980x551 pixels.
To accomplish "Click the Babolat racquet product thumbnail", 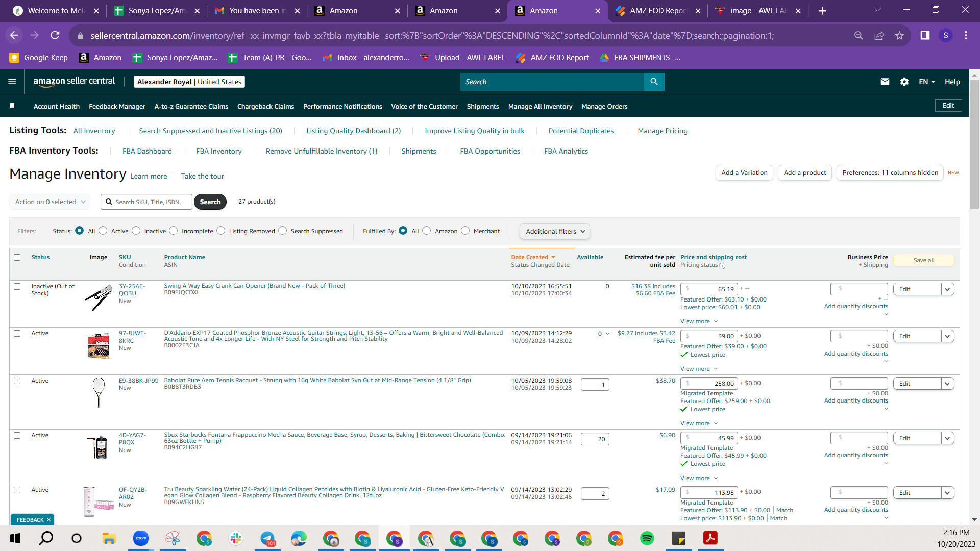I will (99, 392).
